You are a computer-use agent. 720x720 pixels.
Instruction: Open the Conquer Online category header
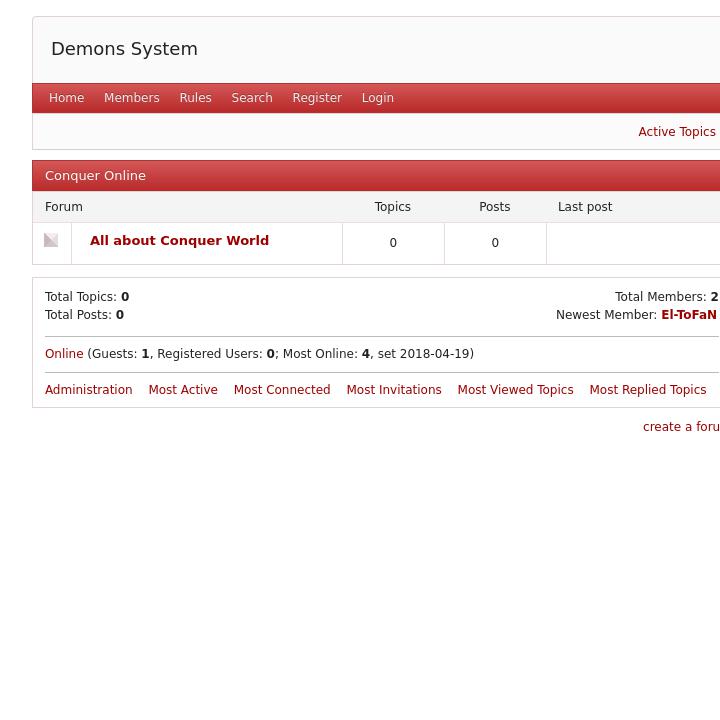click(95, 176)
